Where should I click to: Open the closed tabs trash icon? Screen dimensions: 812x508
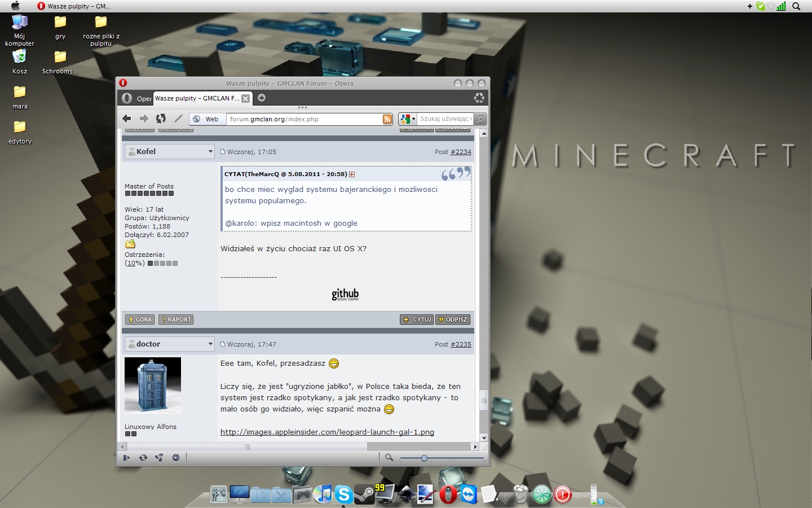[479, 98]
